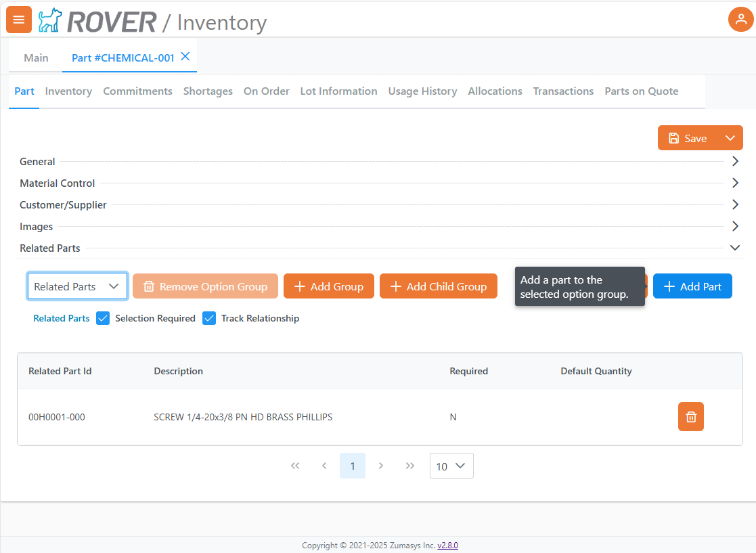This screenshot has width=756, height=553.
Task: Collapse the Related Parts section
Action: pos(735,248)
